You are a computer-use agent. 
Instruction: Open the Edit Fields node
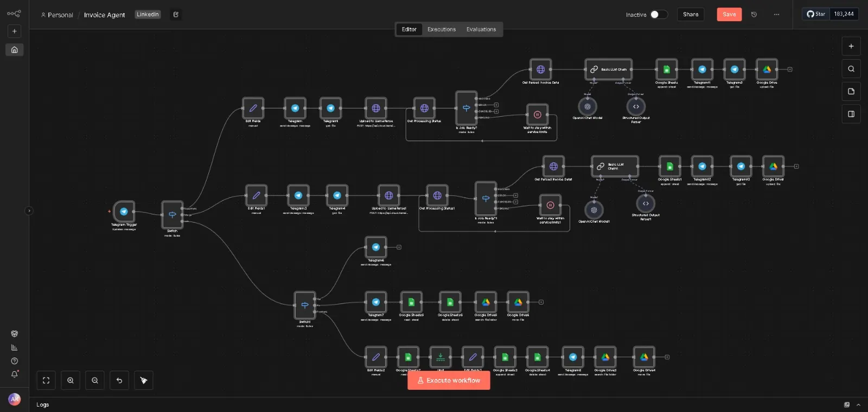tap(253, 108)
